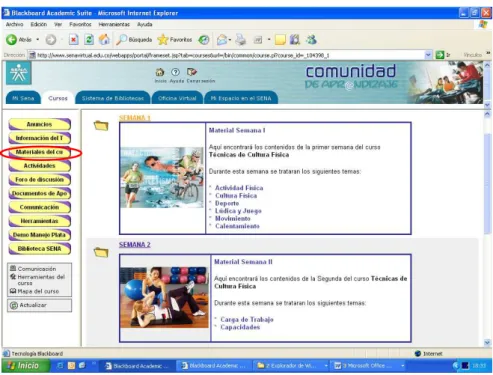Click the SENA logo in banner
This screenshot has width=493, height=375.
click(19, 73)
